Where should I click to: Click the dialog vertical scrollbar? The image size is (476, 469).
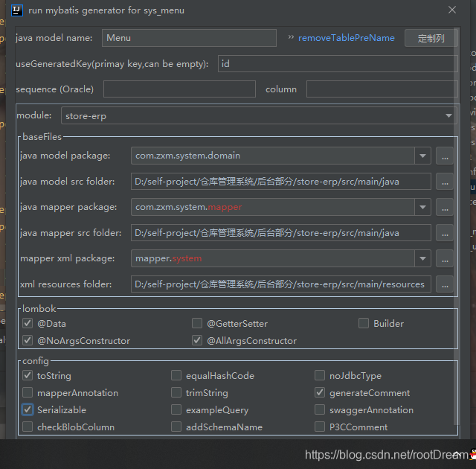point(456,226)
